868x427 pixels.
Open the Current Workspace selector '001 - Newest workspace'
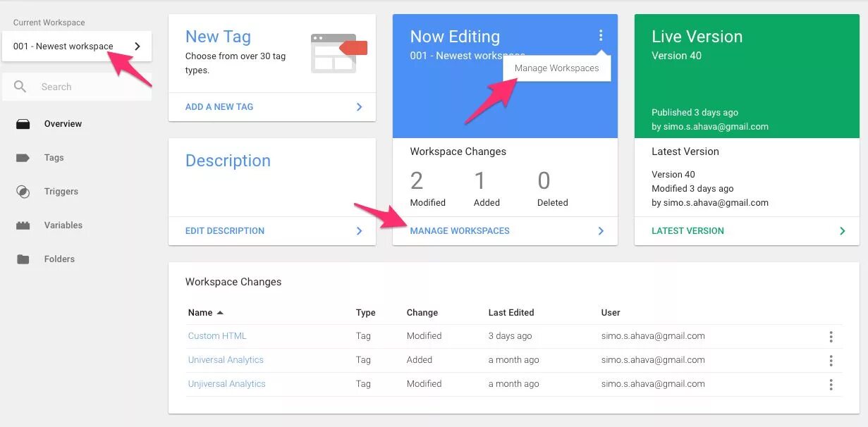tap(76, 47)
